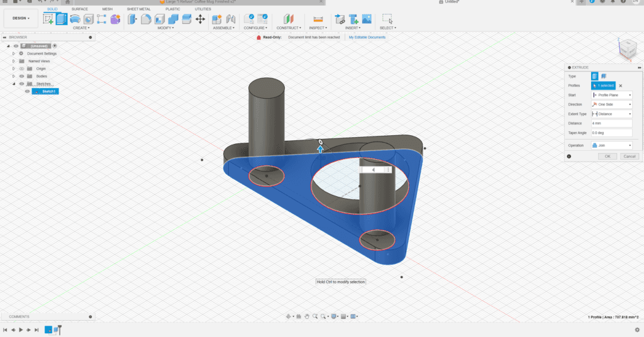Click the Select tool icon
The image size is (644, 337).
[x=387, y=19]
